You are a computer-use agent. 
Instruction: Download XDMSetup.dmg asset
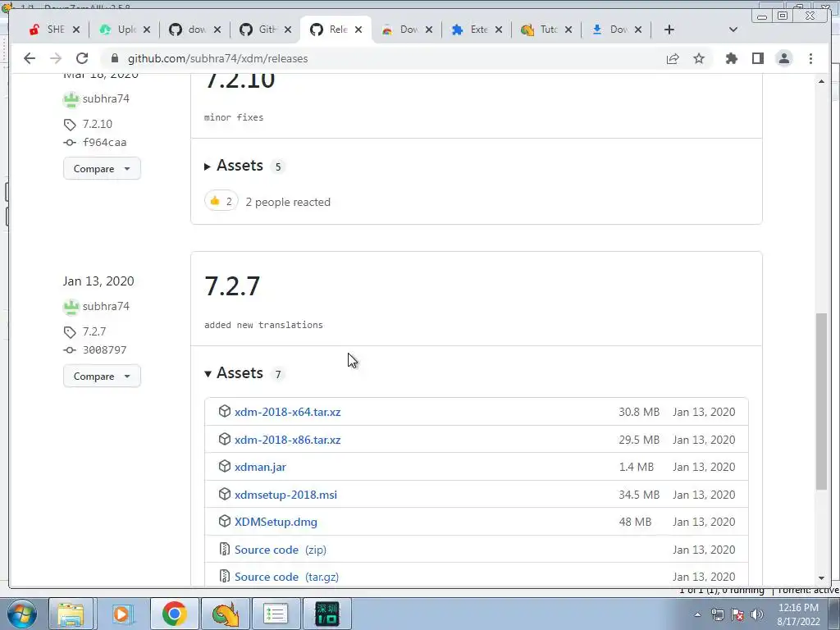276,522
